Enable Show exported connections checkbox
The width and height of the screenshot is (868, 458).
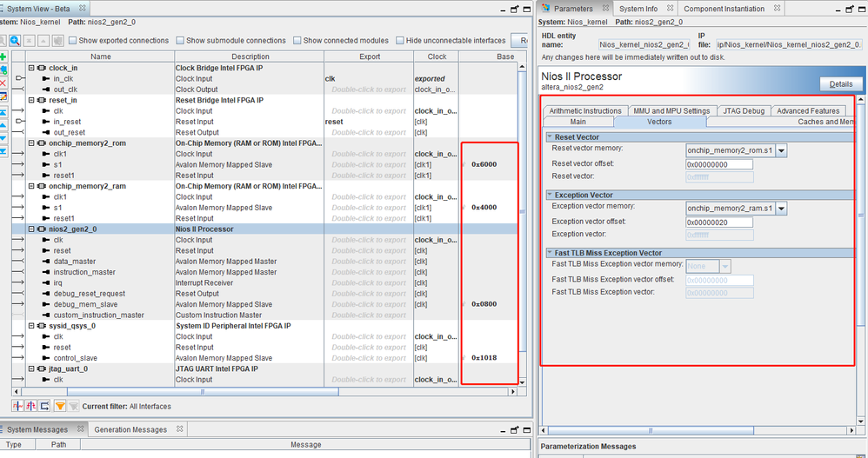(72, 40)
